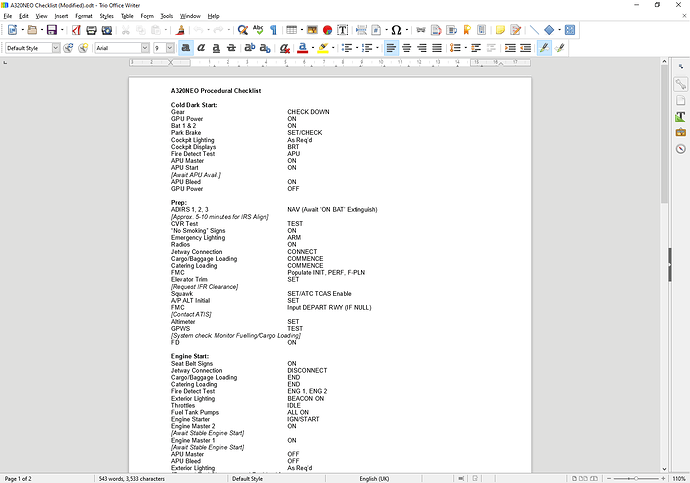
Task: Insert a footnote icon
Action: (x=436, y=30)
